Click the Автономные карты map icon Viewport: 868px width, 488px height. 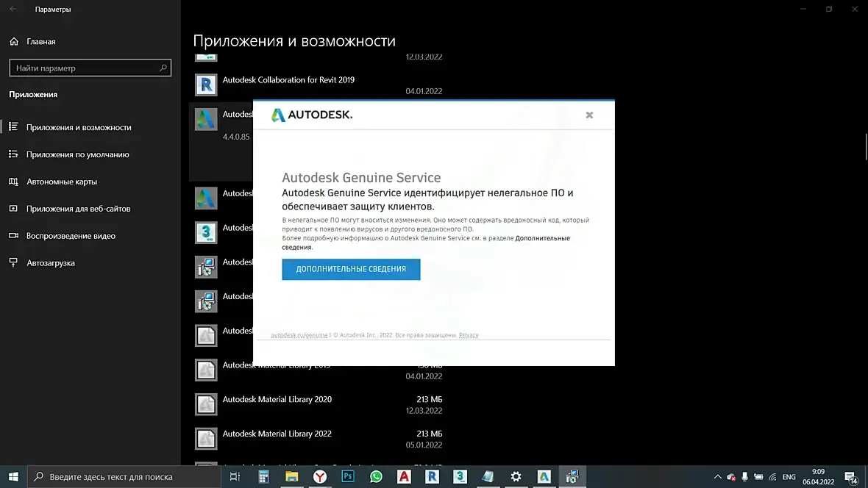pos(13,182)
